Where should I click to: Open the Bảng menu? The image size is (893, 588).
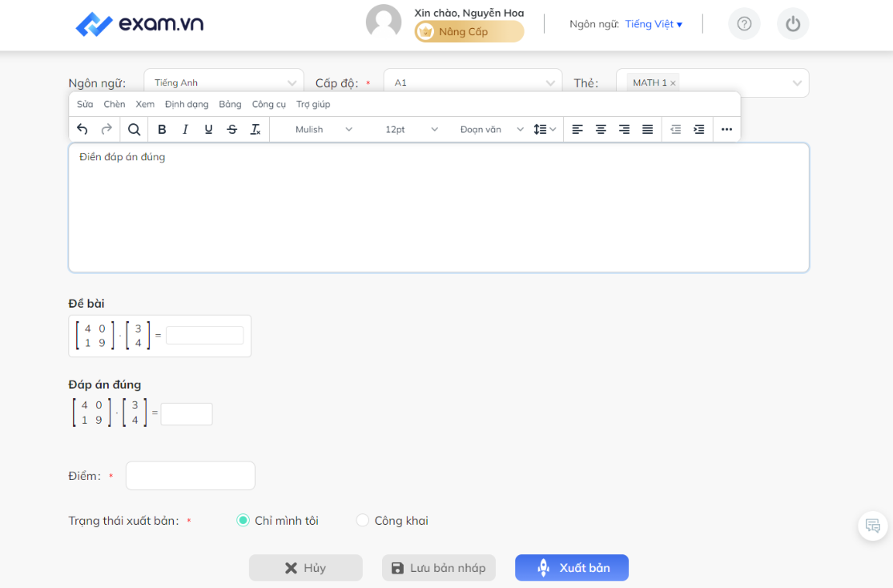230,104
